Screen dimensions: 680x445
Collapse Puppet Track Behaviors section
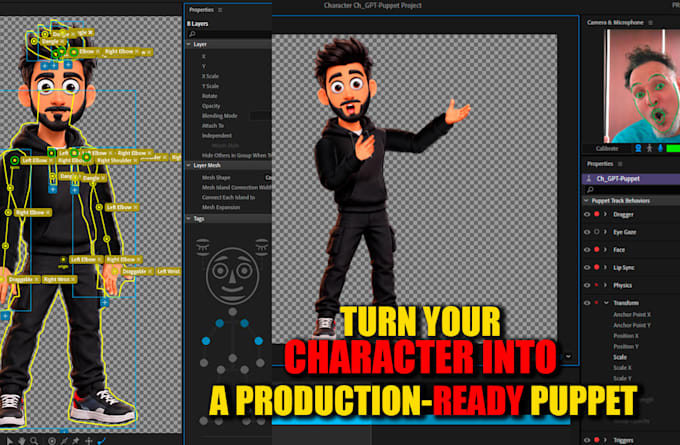pos(586,201)
